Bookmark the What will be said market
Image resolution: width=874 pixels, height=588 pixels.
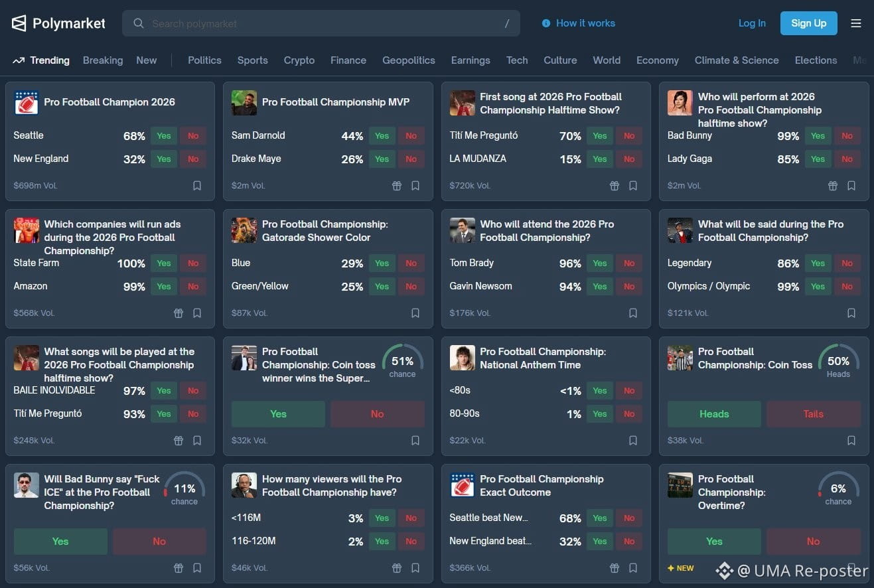point(851,313)
